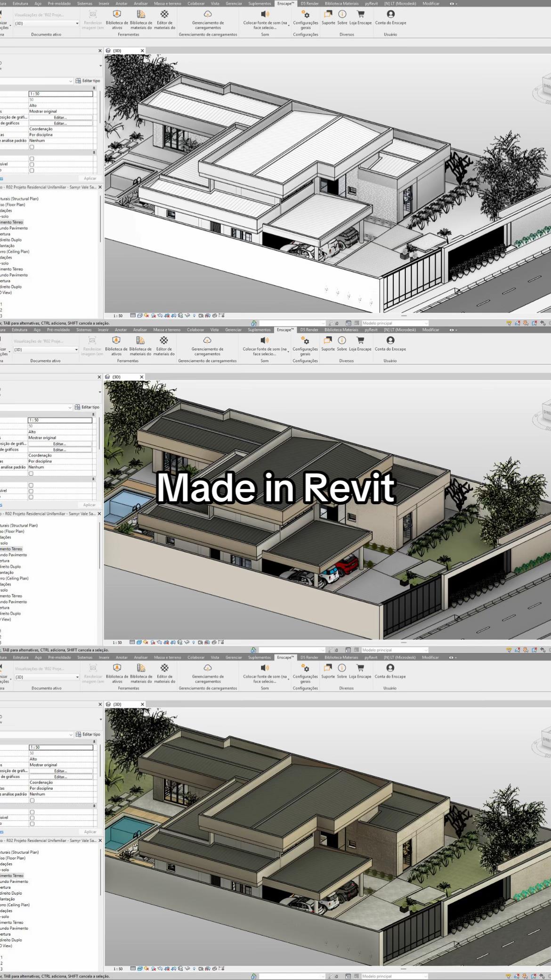
Task: Click Conta do Enscape in the 'Made in Revit' window
Action: 390,343
